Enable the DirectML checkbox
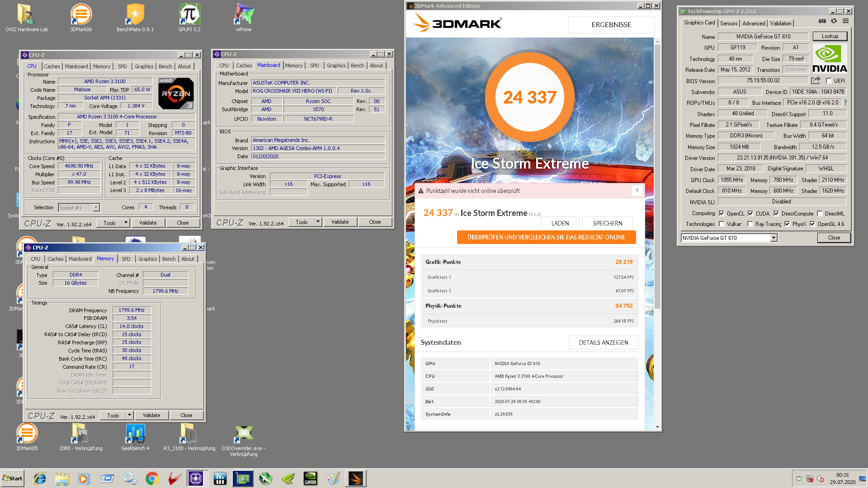The height and width of the screenshot is (488, 868). (820, 213)
